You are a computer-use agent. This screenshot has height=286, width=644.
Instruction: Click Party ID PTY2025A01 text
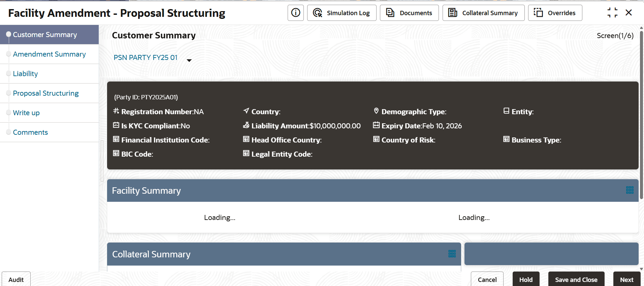coord(146,97)
